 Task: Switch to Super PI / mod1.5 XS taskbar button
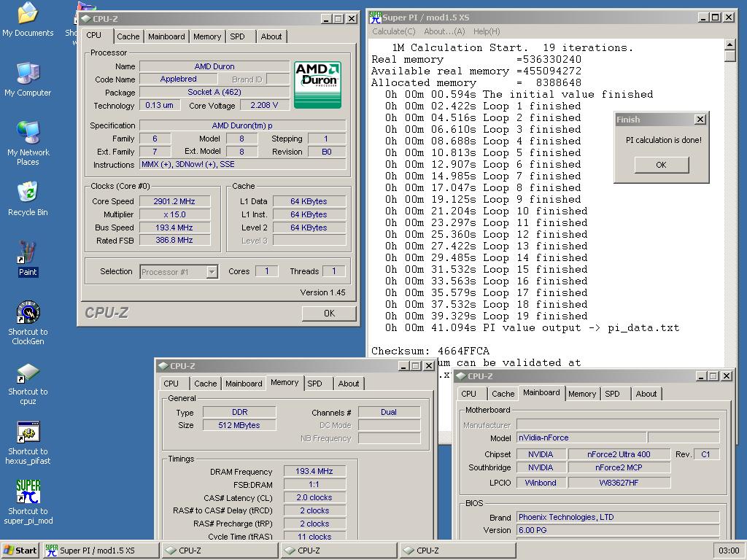tap(101, 551)
